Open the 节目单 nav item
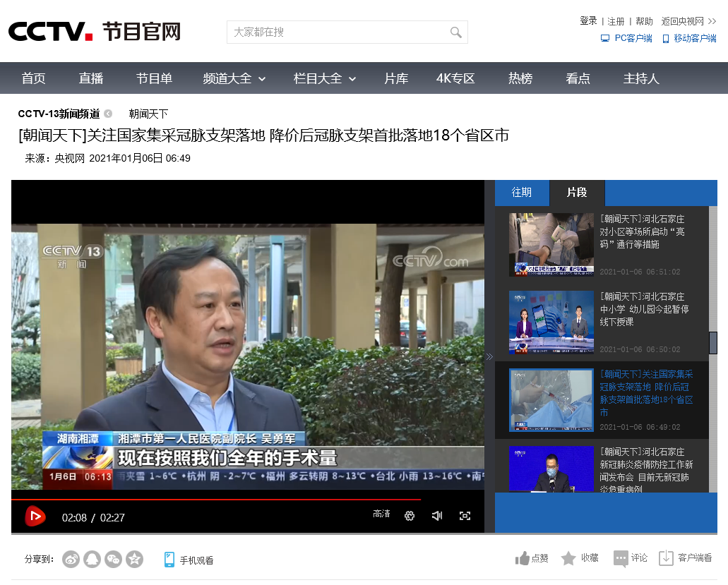The width and height of the screenshot is (728, 585). pyautogui.click(x=154, y=78)
